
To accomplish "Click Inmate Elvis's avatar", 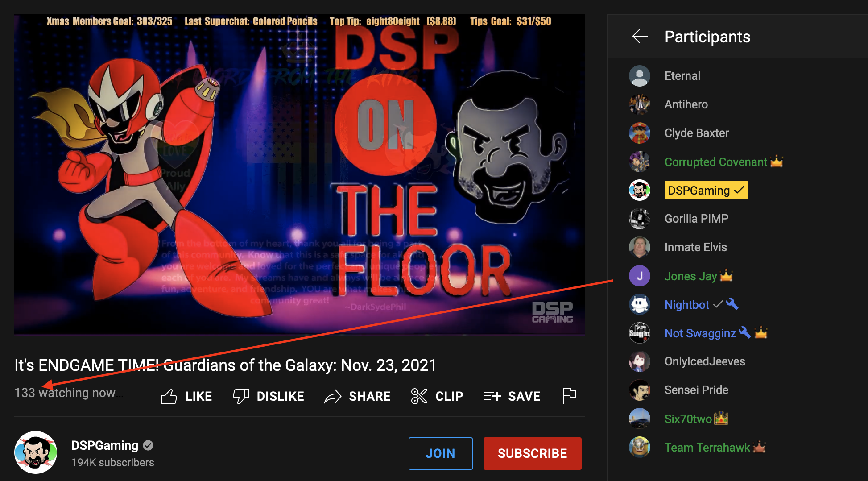I will [x=640, y=247].
